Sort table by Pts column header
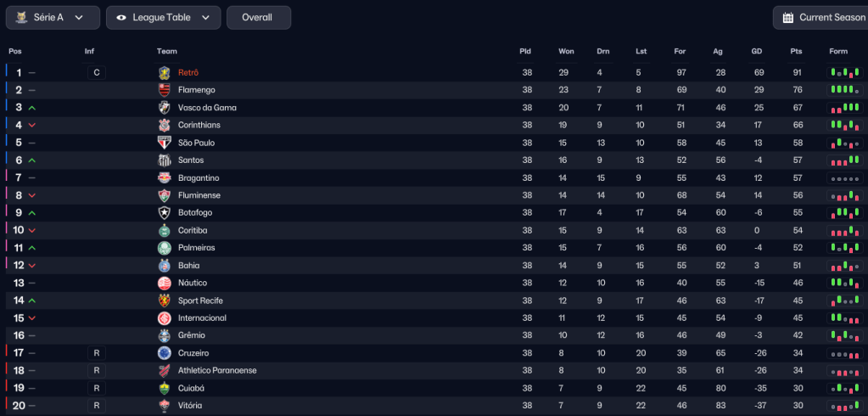This screenshot has height=416, width=868. point(796,52)
